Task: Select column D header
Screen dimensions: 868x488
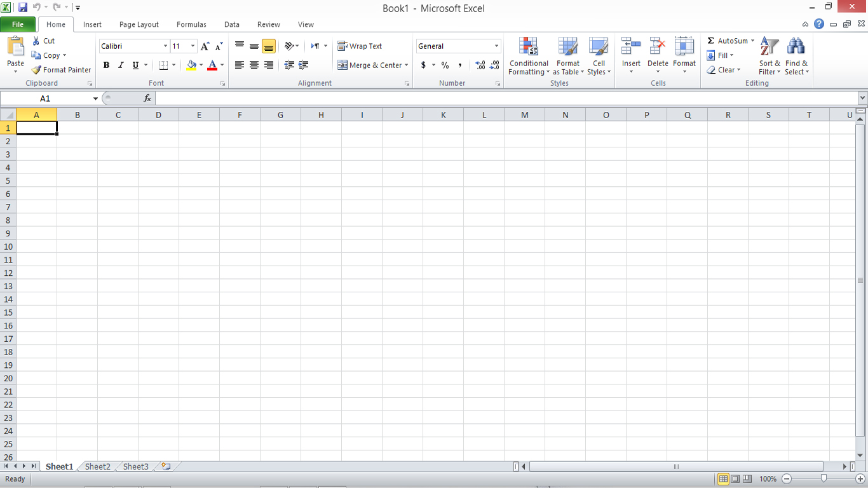Action: point(158,115)
